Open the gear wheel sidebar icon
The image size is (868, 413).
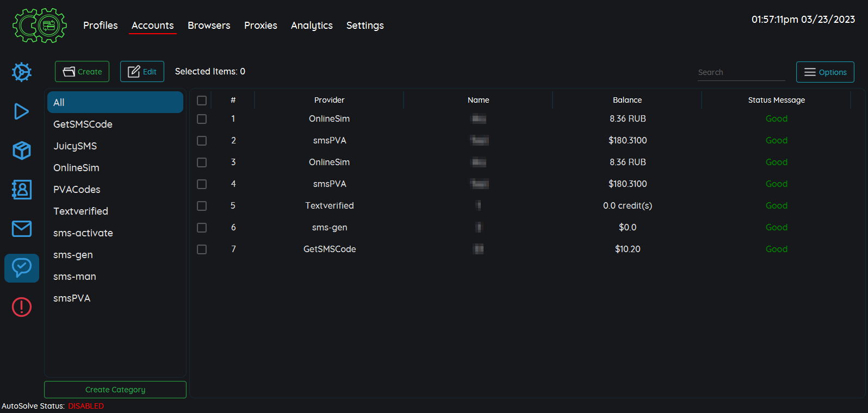tap(22, 72)
